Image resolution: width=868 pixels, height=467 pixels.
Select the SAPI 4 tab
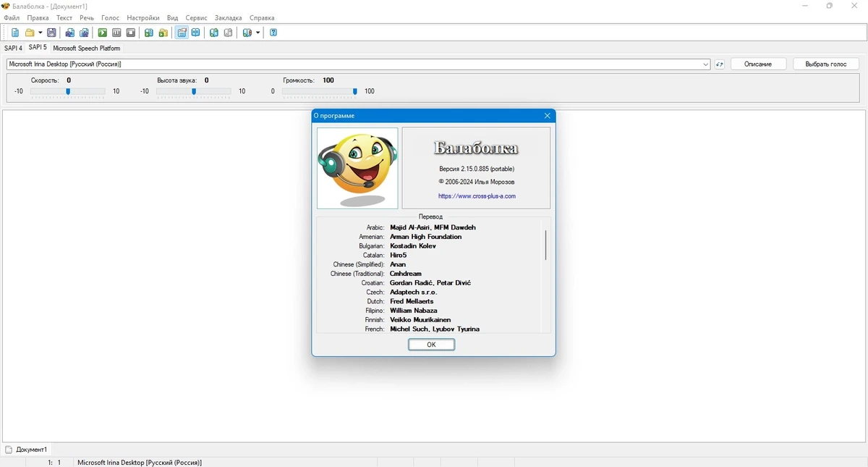[13, 49]
